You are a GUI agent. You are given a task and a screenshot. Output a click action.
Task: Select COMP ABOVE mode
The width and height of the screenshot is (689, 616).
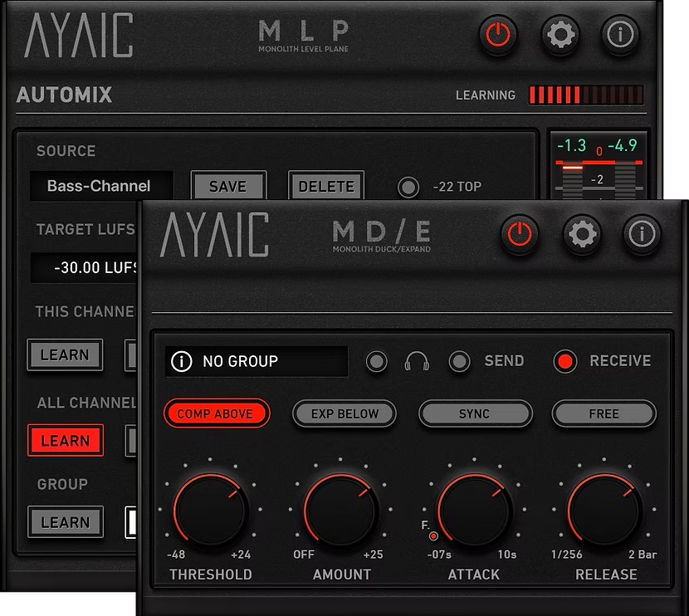[x=216, y=413]
